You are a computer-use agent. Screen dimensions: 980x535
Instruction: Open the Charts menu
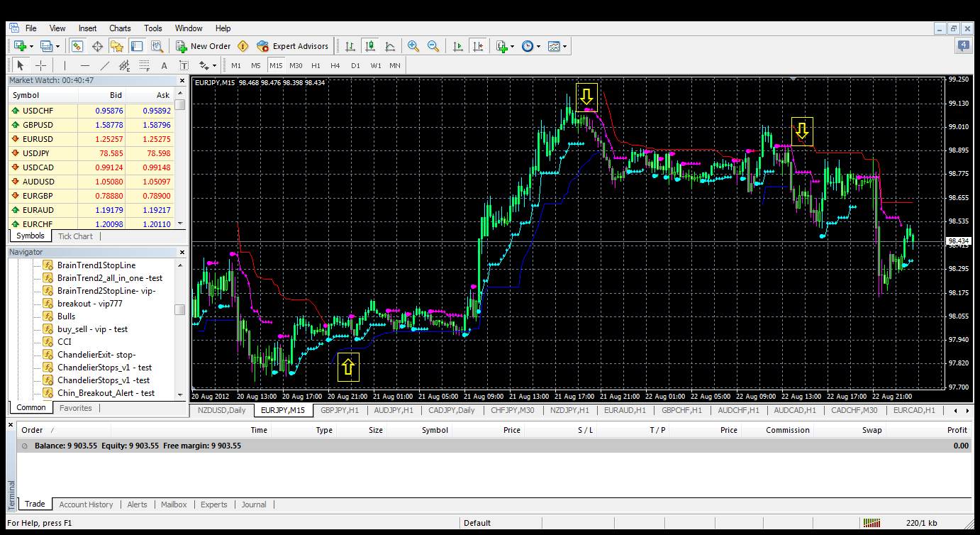[120, 28]
